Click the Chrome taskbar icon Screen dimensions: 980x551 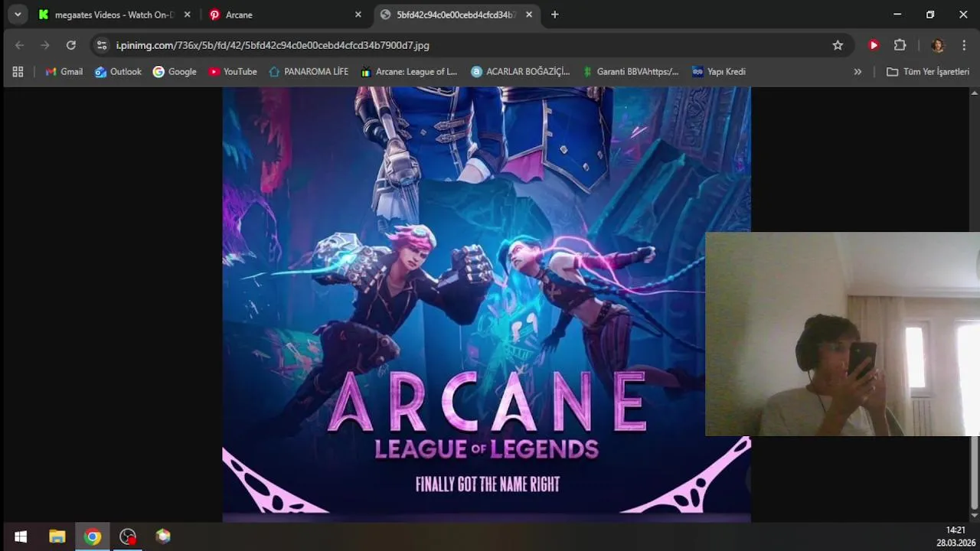point(93,536)
